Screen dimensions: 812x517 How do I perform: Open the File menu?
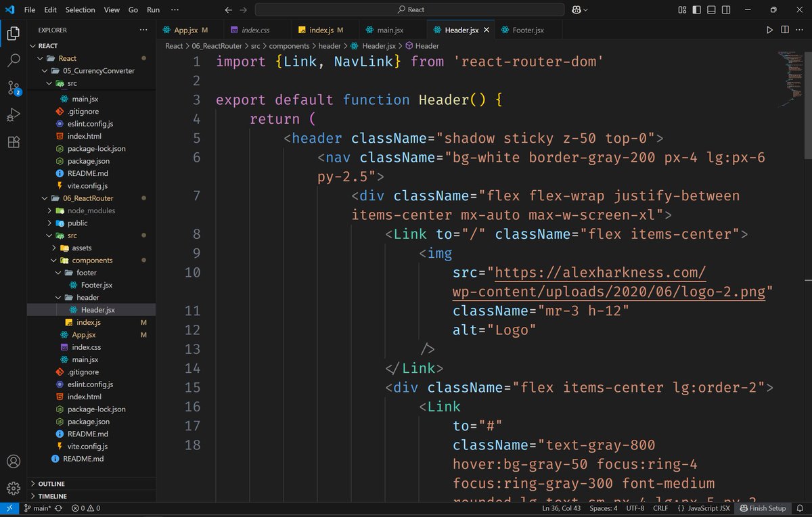(x=30, y=10)
